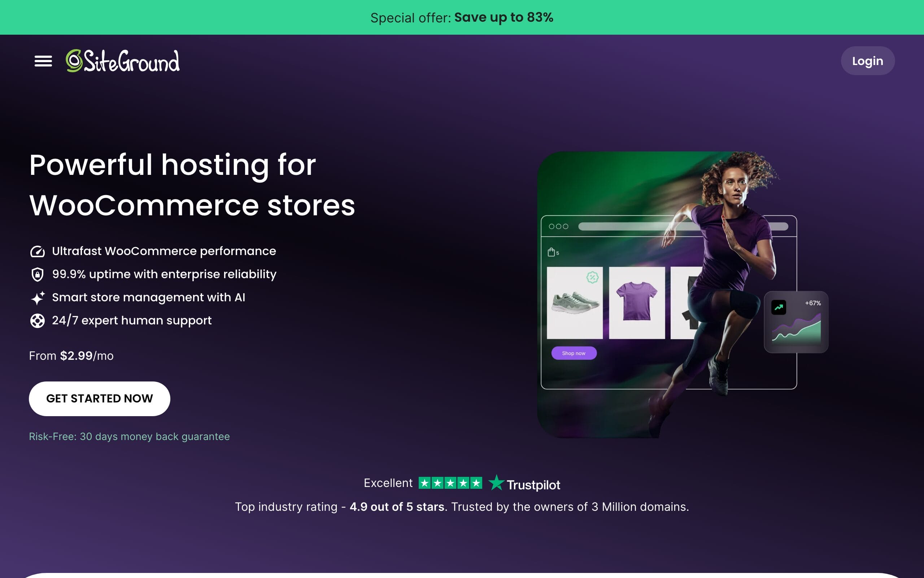Viewport: 924px width, 578px height.
Task: Click '99.9% uptime with enterprise reliability' text
Action: click(164, 275)
